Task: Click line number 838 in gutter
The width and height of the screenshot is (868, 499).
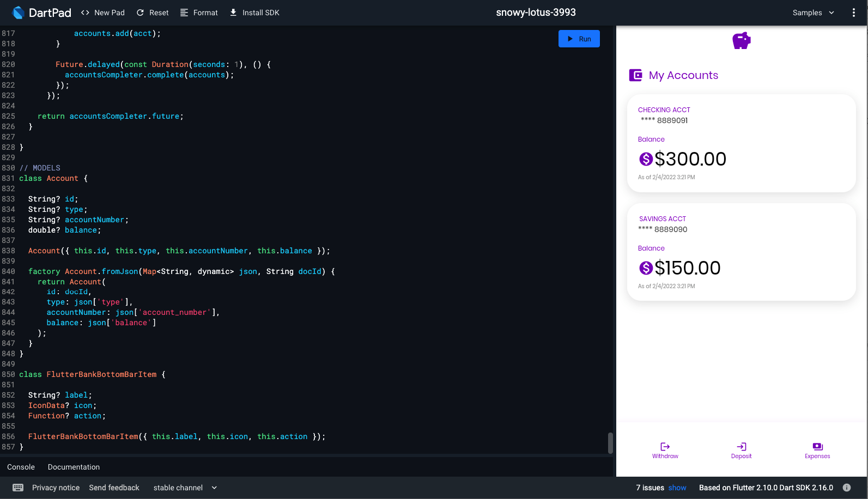Action: click(8, 251)
